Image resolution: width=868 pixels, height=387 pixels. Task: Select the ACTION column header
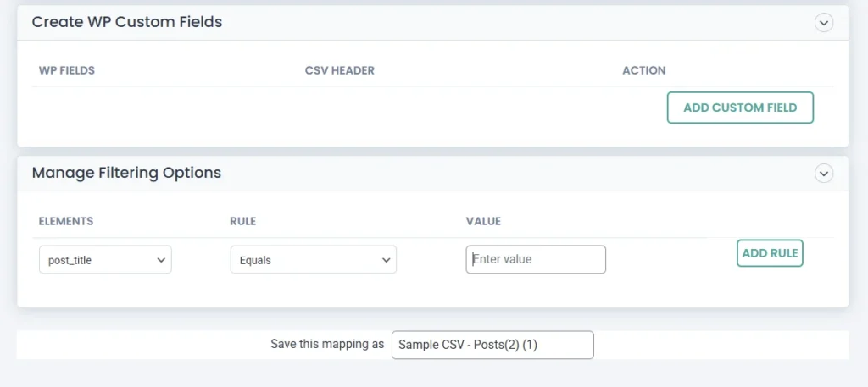click(643, 70)
